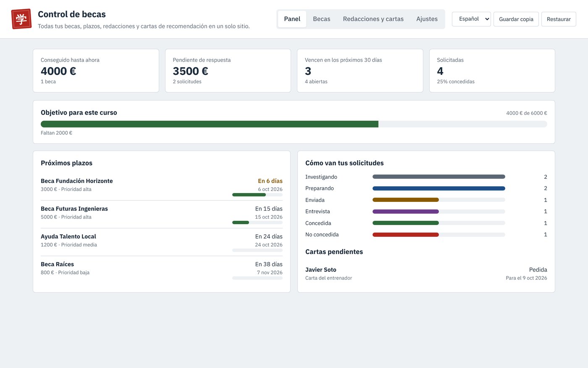Open the Vencen en los próximos 30 días card
This screenshot has width=588, height=368.
[360, 71]
